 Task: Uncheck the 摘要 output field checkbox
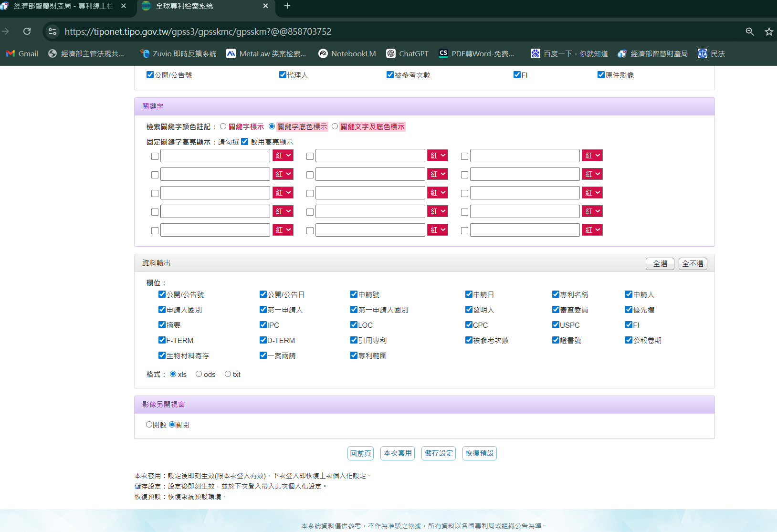(x=162, y=324)
